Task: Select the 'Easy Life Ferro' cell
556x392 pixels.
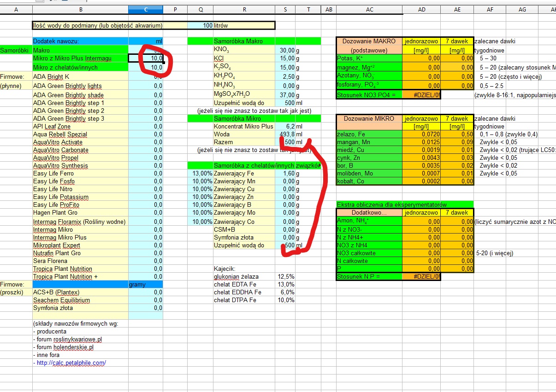Action: [x=80, y=174]
